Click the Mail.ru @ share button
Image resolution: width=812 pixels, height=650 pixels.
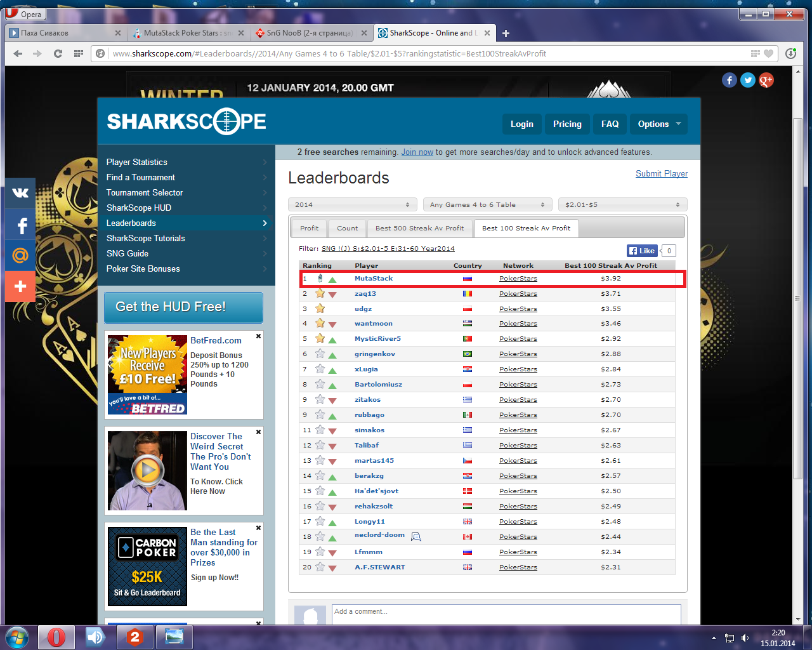[20, 255]
